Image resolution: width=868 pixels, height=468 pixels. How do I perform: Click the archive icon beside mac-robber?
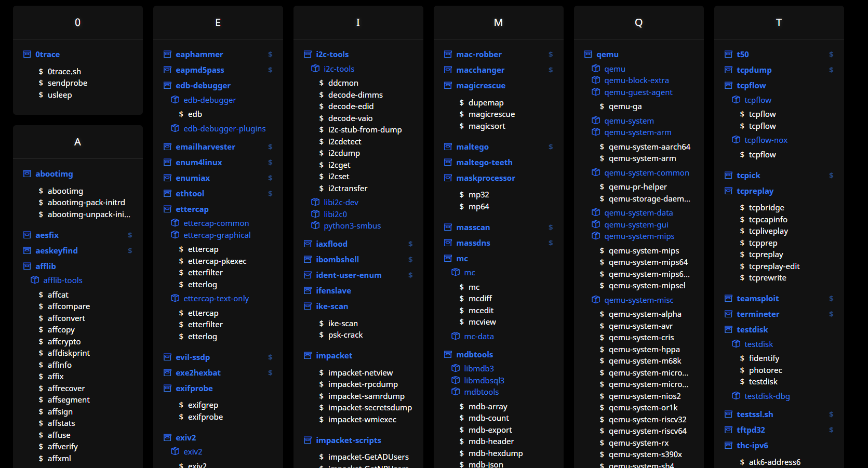pyautogui.click(x=448, y=54)
